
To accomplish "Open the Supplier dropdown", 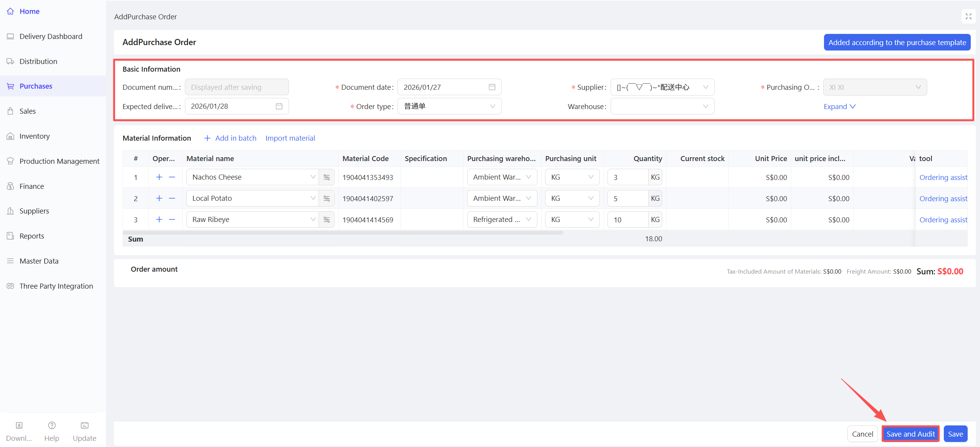I will pyautogui.click(x=662, y=87).
